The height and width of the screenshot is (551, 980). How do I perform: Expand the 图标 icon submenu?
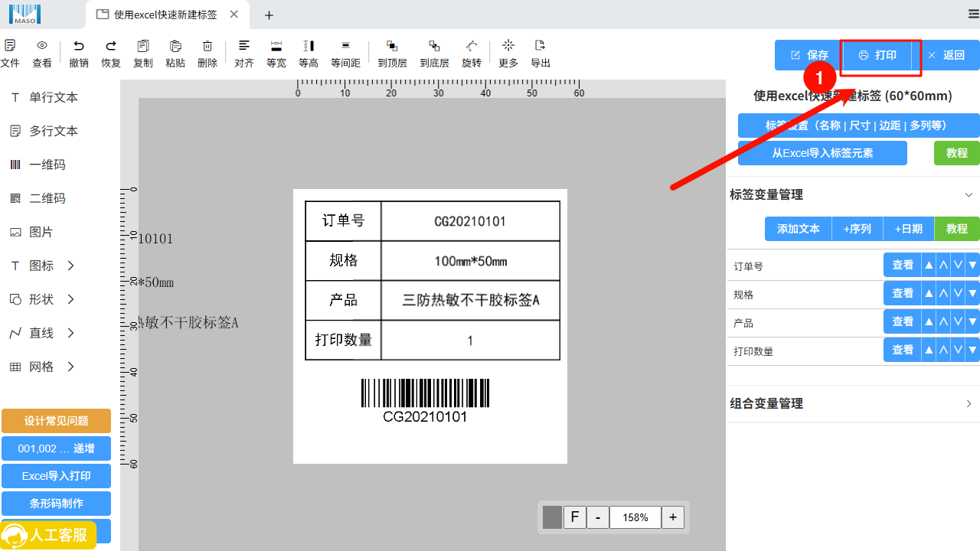tap(70, 266)
